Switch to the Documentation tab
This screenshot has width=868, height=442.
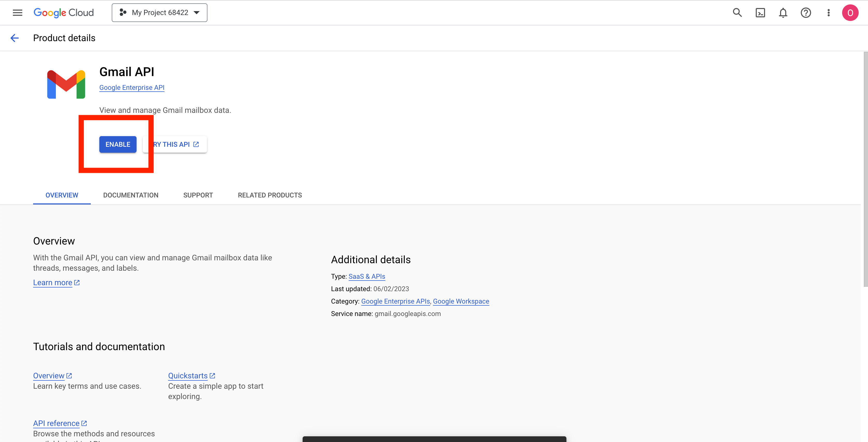131,195
